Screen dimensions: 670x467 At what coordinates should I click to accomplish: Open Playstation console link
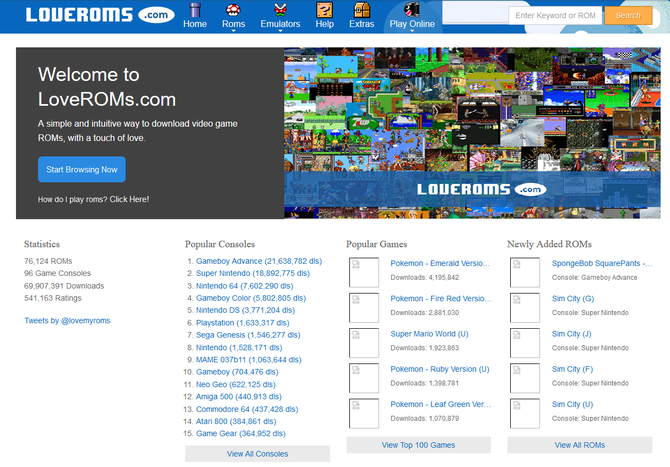[x=242, y=323]
